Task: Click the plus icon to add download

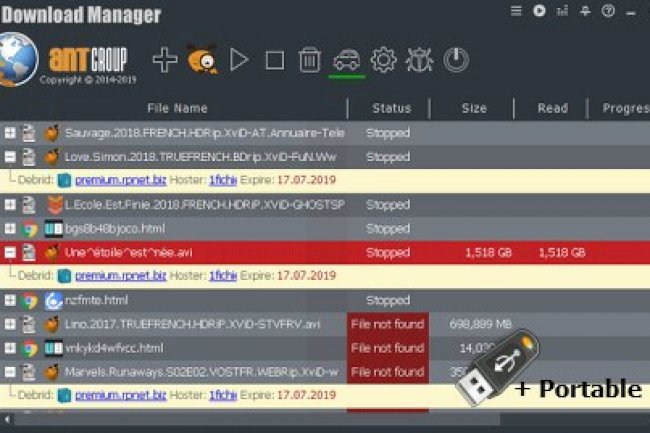Action: pyautogui.click(x=165, y=60)
